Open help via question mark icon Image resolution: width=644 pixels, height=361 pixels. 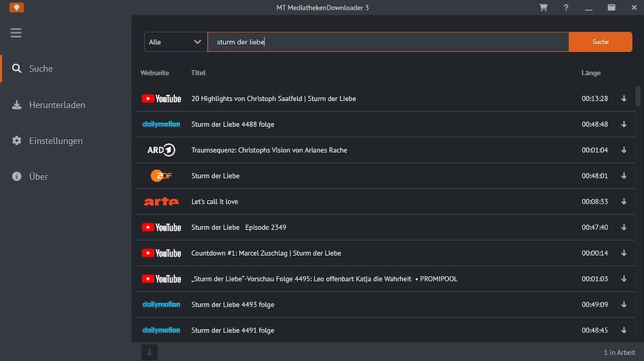pos(566,8)
